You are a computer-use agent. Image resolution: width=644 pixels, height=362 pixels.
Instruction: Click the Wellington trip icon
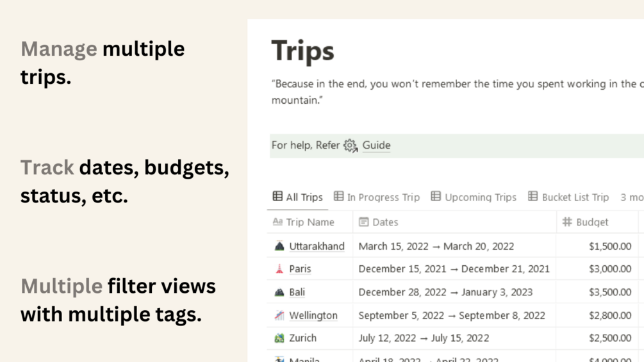(x=279, y=315)
